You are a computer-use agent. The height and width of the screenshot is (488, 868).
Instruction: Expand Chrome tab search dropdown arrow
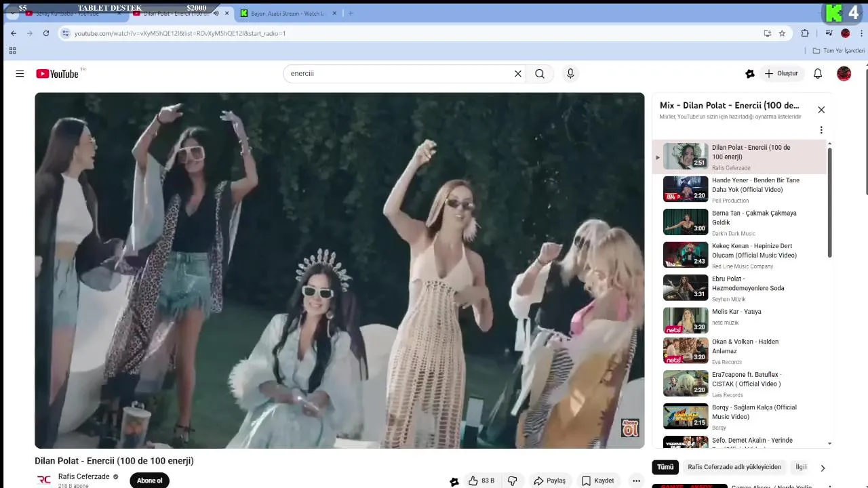point(12,13)
